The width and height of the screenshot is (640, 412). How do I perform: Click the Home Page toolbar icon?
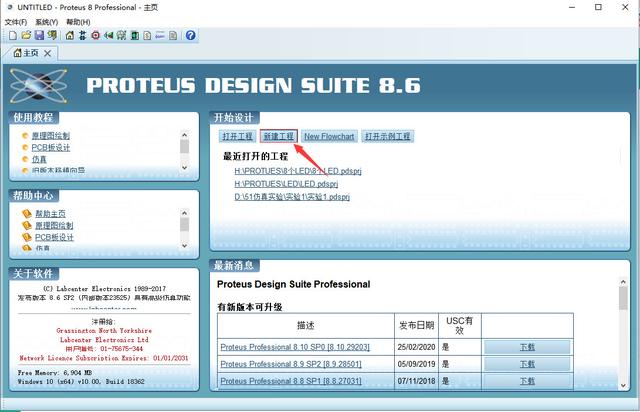point(70,36)
